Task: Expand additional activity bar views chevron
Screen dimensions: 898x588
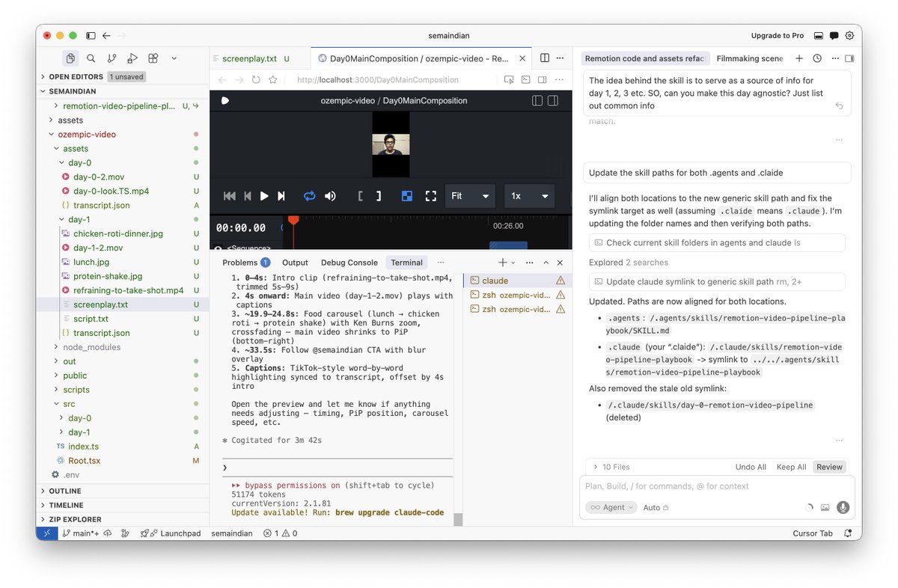Action: (x=174, y=58)
